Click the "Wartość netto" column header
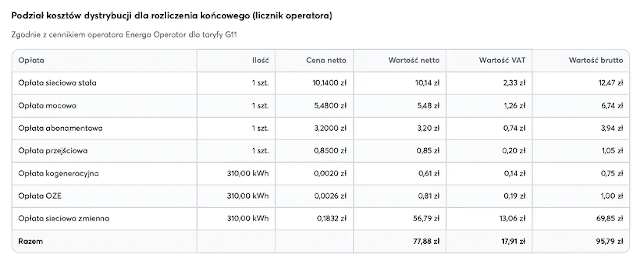Image resolution: width=644 pixels, height=265 pixels. (x=414, y=60)
